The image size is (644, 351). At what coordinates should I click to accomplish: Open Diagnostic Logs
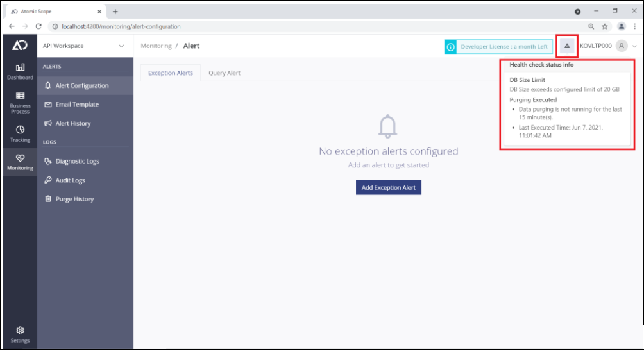pos(77,162)
